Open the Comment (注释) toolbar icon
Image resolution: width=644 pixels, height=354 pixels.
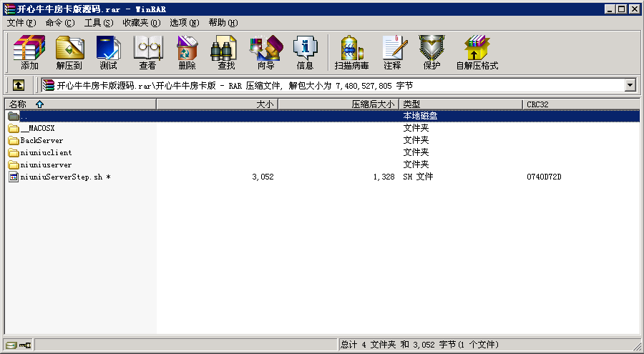tap(392, 52)
